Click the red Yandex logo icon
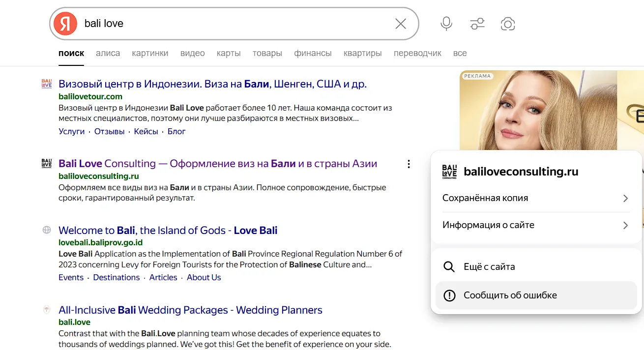Image resolution: width=644 pixels, height=350 pixels. coord(65,24)
